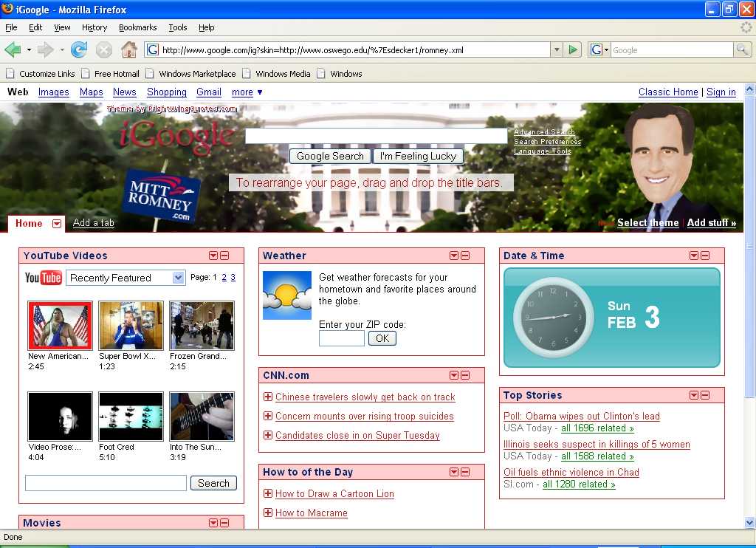Click the search magnifier icon in toolbar
This screenshot has width=756, height=548.
[x=741, y=49]
